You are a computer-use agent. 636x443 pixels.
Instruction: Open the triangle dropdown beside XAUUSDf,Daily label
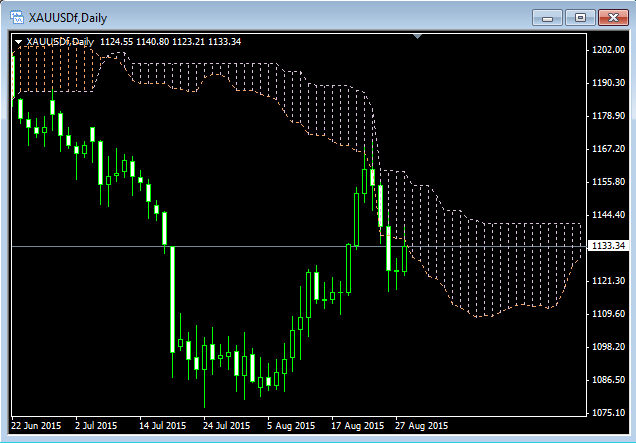[x=18, y=42]
